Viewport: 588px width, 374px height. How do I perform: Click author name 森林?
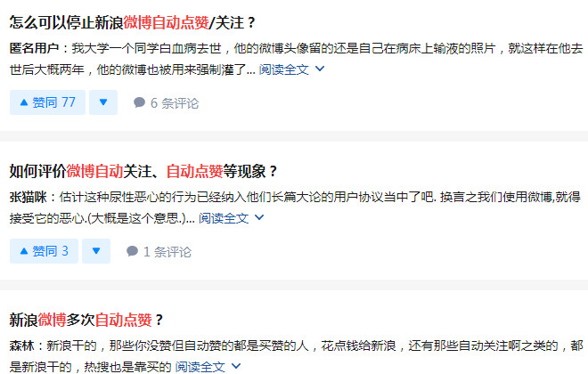pos(21,346)
